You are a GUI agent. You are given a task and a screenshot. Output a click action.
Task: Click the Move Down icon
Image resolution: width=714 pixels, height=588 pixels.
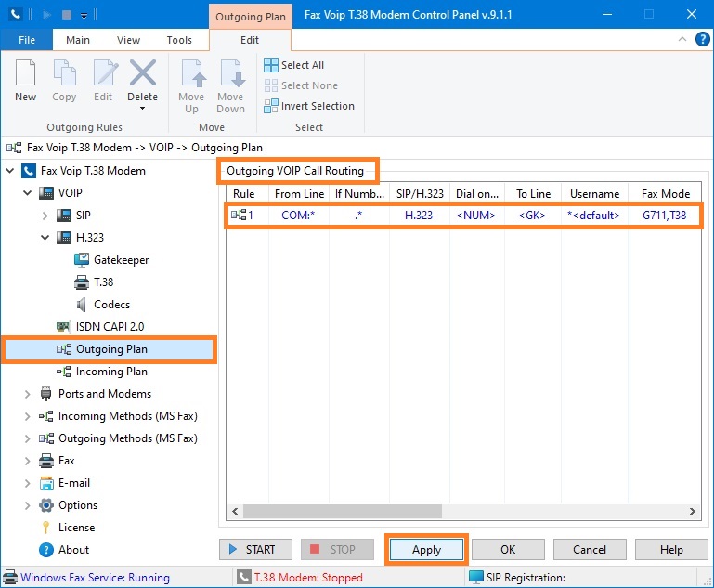click(x=231, y=72)
